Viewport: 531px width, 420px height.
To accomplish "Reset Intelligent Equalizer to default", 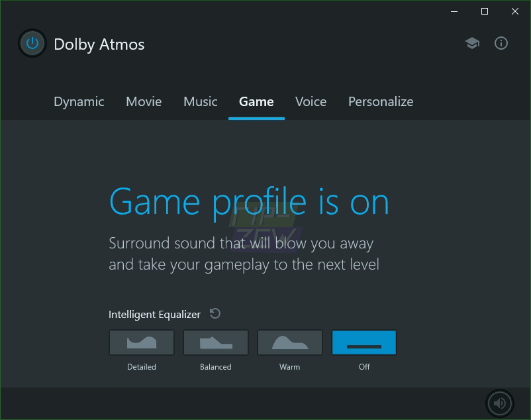I will point(215,313).
